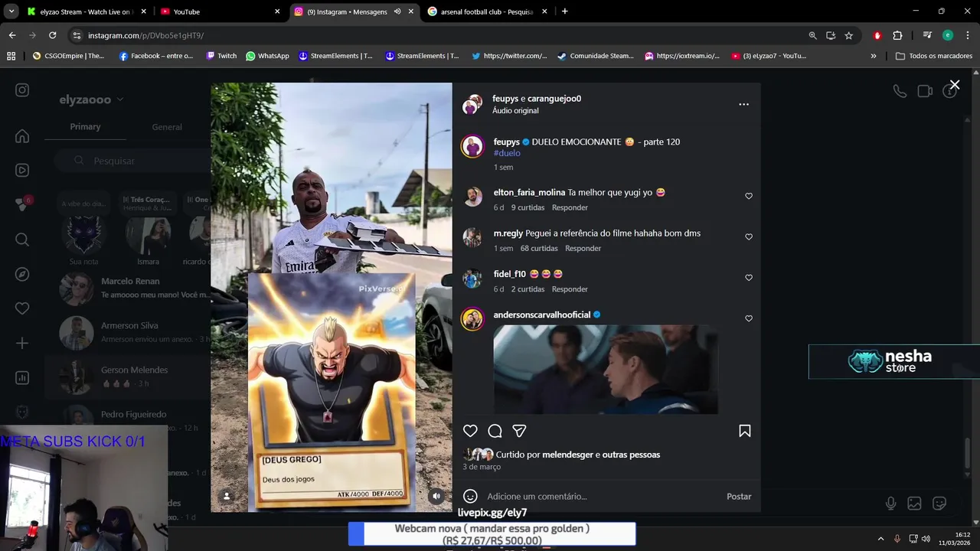Viewport: 980px width, 551px height.
Task: Start video call camera icon
Action: pyautogui.click(x=925, y=91)
